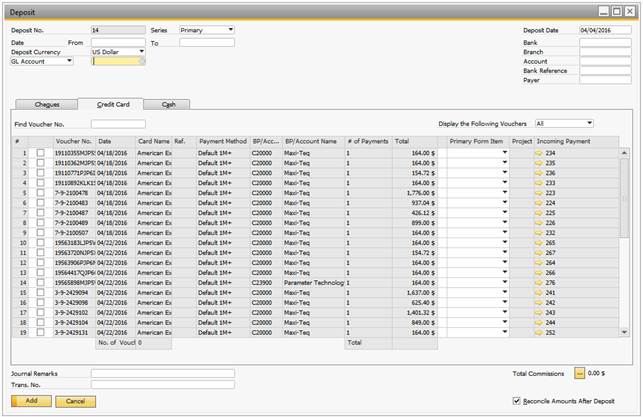Image resolution: width=643 pixels, height=417 pixels.
Task: Switch to the Cash tab
Action: click(x=168, y=105)
